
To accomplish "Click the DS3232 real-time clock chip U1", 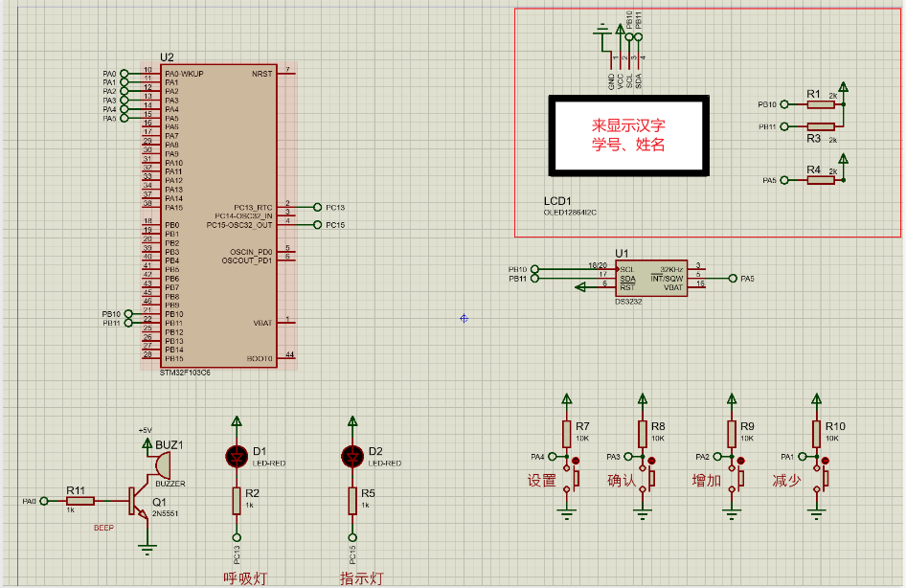I will pos(650,278).
